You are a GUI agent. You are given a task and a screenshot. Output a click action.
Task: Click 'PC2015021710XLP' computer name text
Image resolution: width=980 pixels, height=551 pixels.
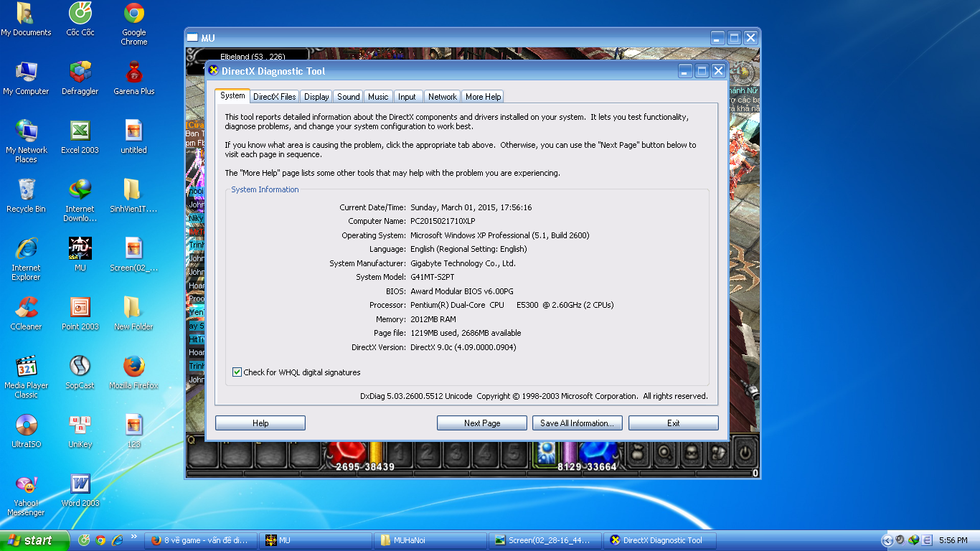tap(443, 221)
